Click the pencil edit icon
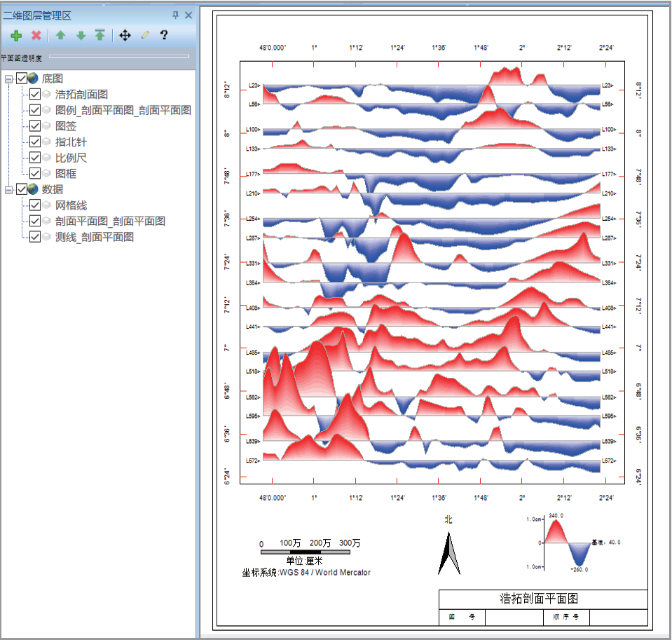672x640 pixels. click(x=145, y=35)
